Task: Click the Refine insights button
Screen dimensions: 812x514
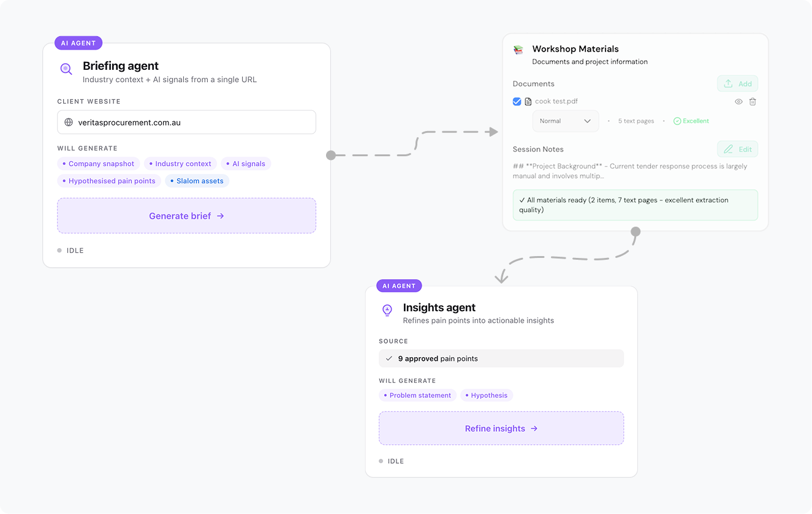Action: 501,428
